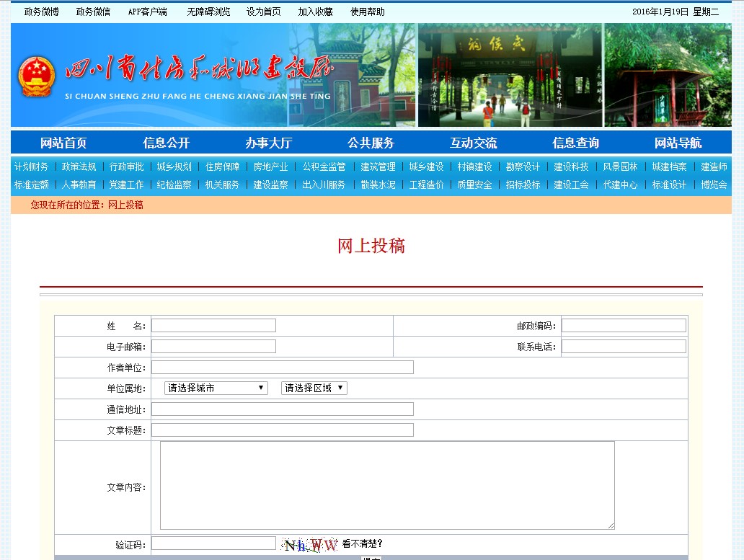Open 党建工作 sub-navigation link

[126, 185]
